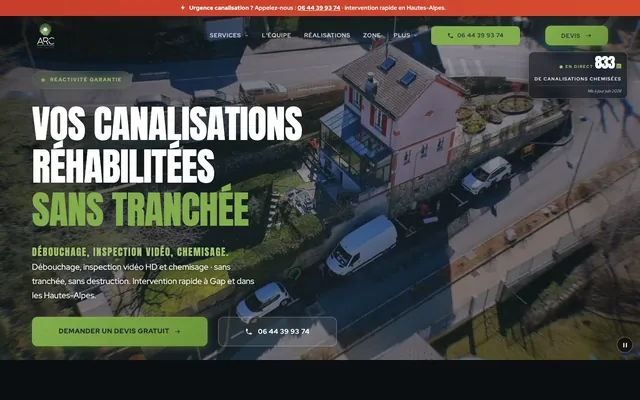
Task: Click the Devis button in header
Action: tap(576, 36)
